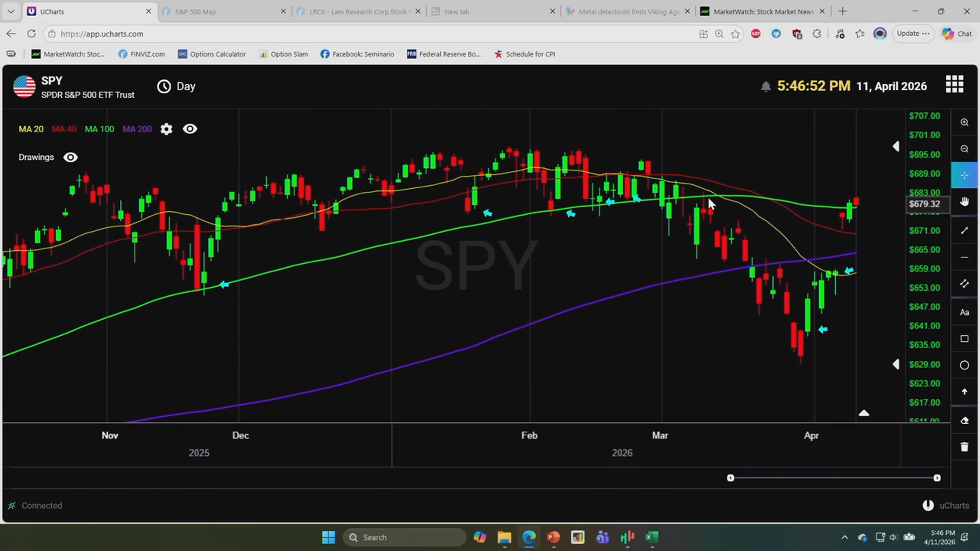Switch to the LRCX Lam Research tab
This screenshot has height=551, width=980.
point(359,11)
